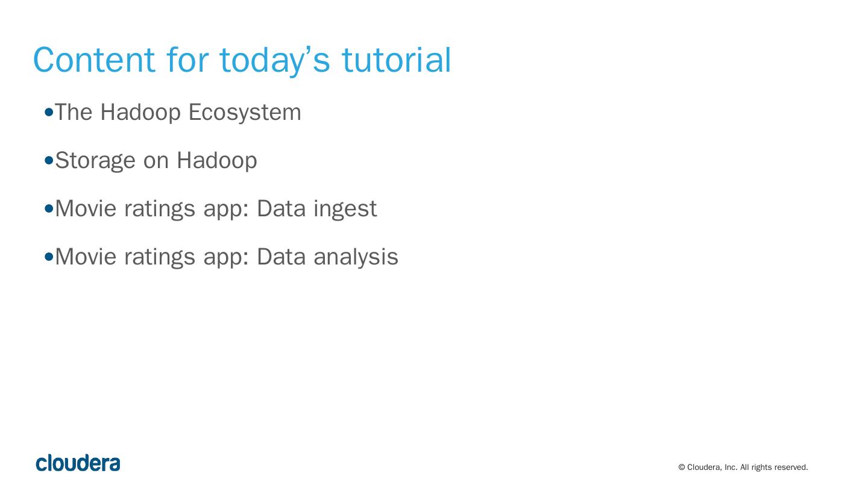Click the word Ecosystem in the first bullet
Viewport: 868px width, 488px height.
(x=245, y=113)
